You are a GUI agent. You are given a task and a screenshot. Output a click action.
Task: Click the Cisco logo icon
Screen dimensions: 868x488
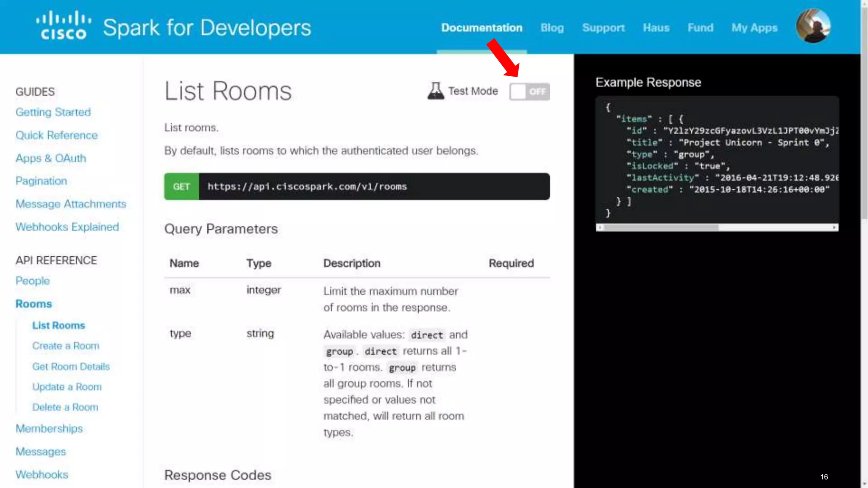click(x=64, y=25)
